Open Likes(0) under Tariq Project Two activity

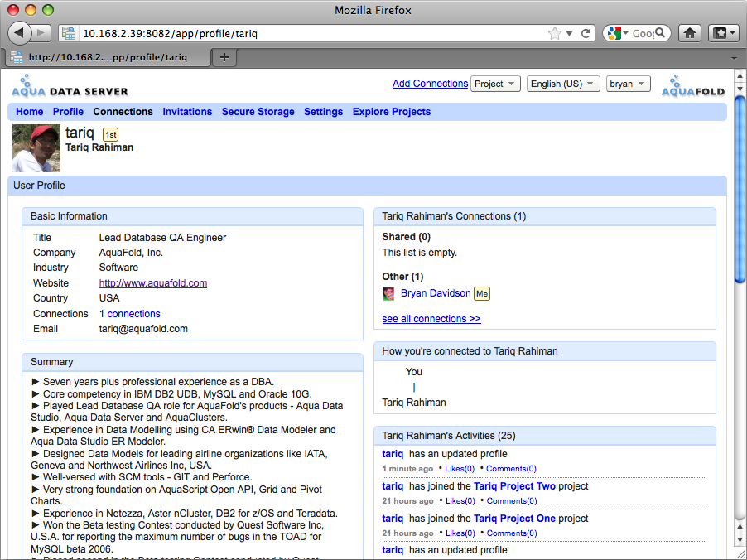[x=460, y=501]
